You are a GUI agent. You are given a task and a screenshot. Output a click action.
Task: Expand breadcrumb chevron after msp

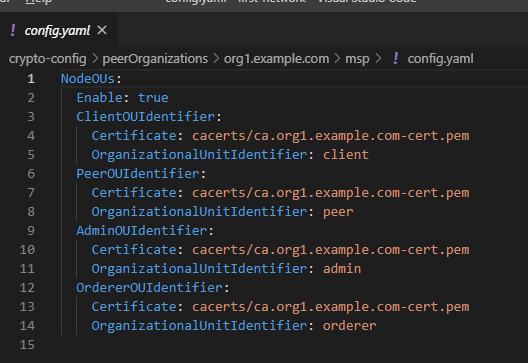pos(378,59)
